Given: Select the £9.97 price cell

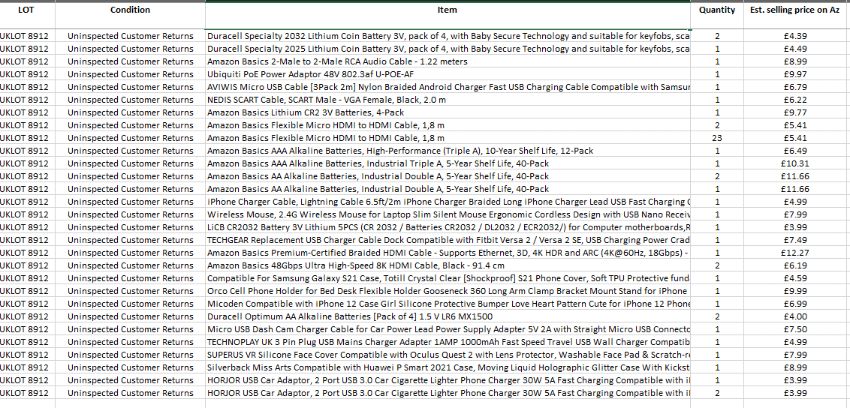Looking at the screenshot, I should click(x=795, y=74).
